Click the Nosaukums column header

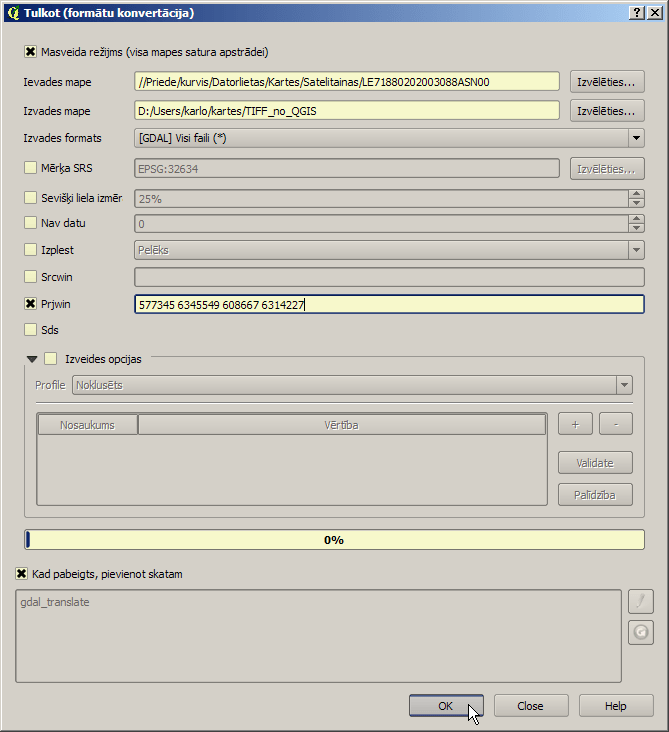[x=87, y=425]
